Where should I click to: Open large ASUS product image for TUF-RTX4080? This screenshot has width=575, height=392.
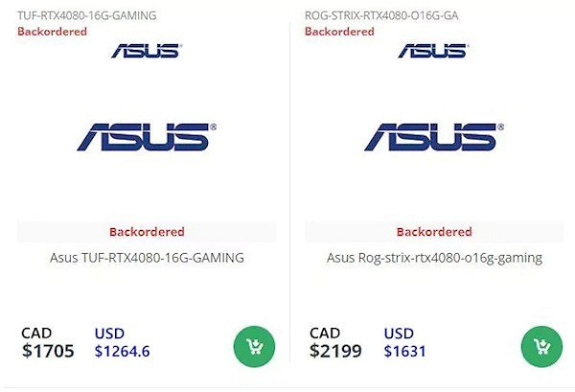147,138
